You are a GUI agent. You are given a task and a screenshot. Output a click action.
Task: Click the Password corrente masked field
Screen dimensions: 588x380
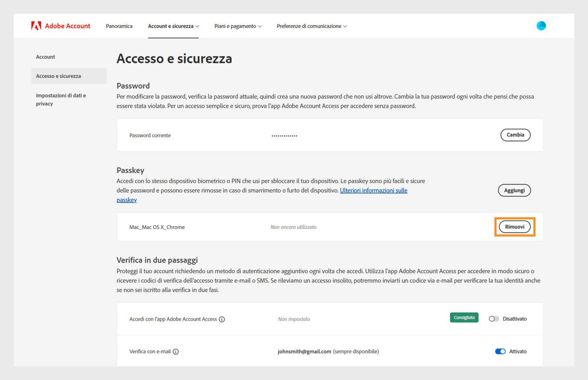pyautogui.click(x=284, y=135)
